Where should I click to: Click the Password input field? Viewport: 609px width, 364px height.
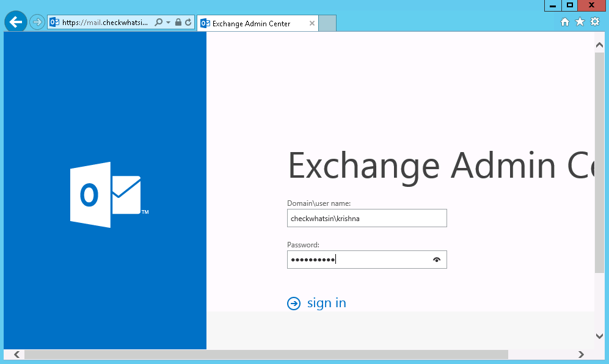(x=367, y=260)
